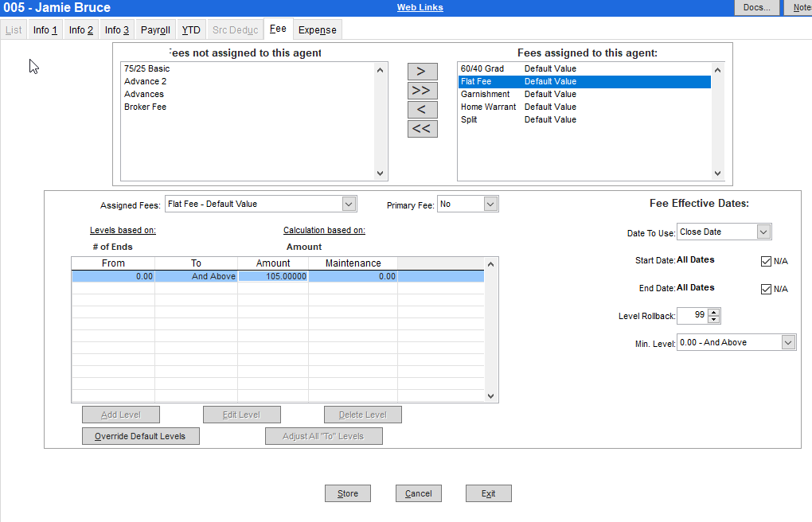Screen dimensions: 812x522
Task: Assign all fees using ">>" arrow
Action: [422, 90]
